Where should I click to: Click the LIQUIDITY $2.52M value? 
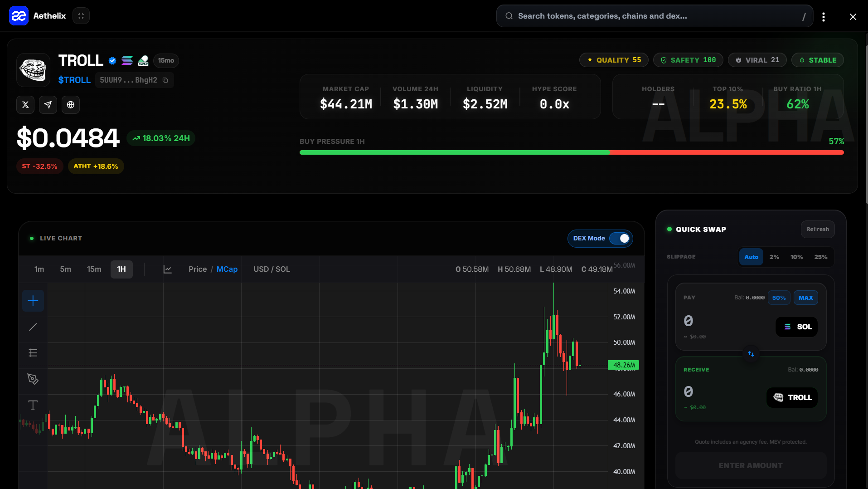click(x=485, y=104)
